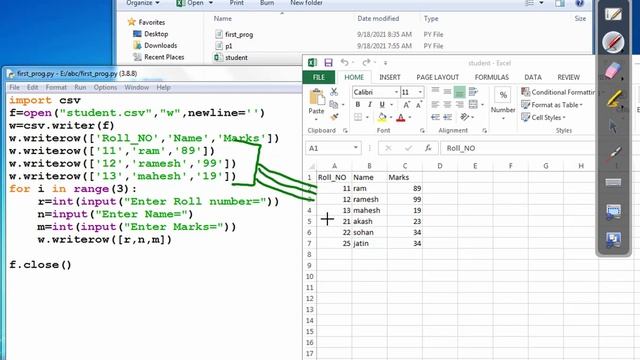
Task: Click the Decrease Indent icon
Action: 436,117
